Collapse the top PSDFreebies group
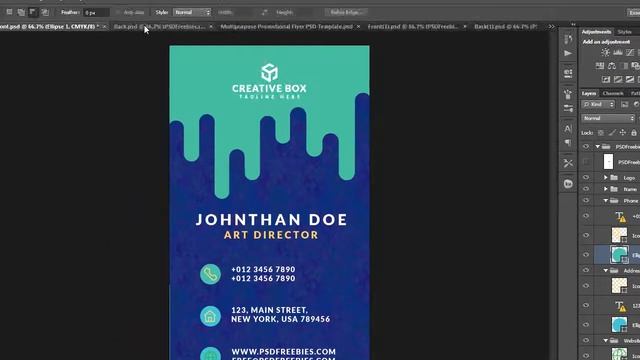This screenshot has height=360, width=640. click(x=598, y=147)
